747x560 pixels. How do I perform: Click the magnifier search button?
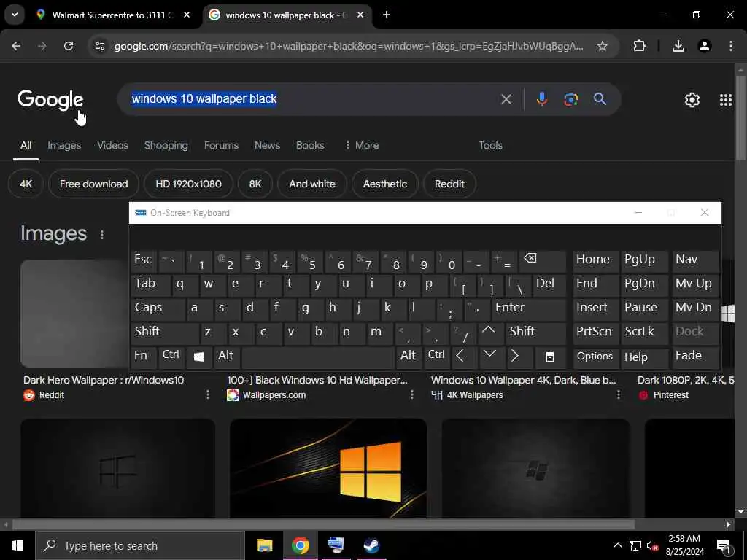[x=600, y=99]
